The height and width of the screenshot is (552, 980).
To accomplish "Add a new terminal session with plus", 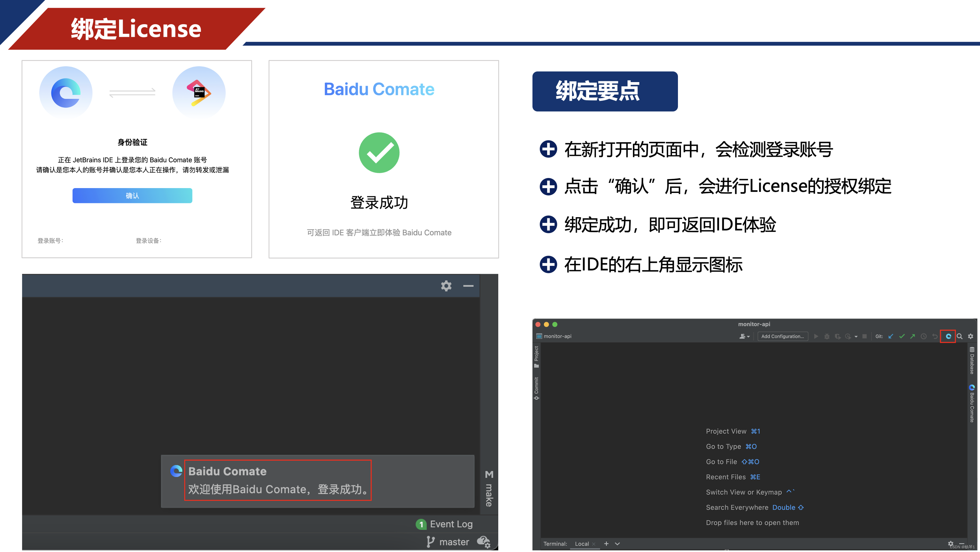I will pos(606,544).
